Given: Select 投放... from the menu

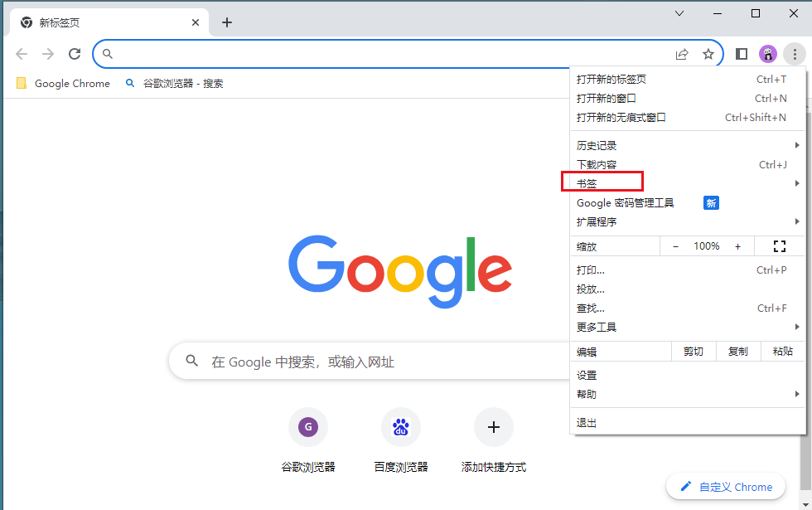Looking at the screenshot, I should click(688, 289).
